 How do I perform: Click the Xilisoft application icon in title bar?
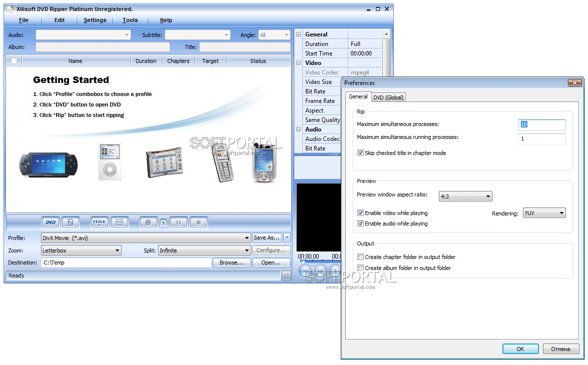(x=11, y=9)
